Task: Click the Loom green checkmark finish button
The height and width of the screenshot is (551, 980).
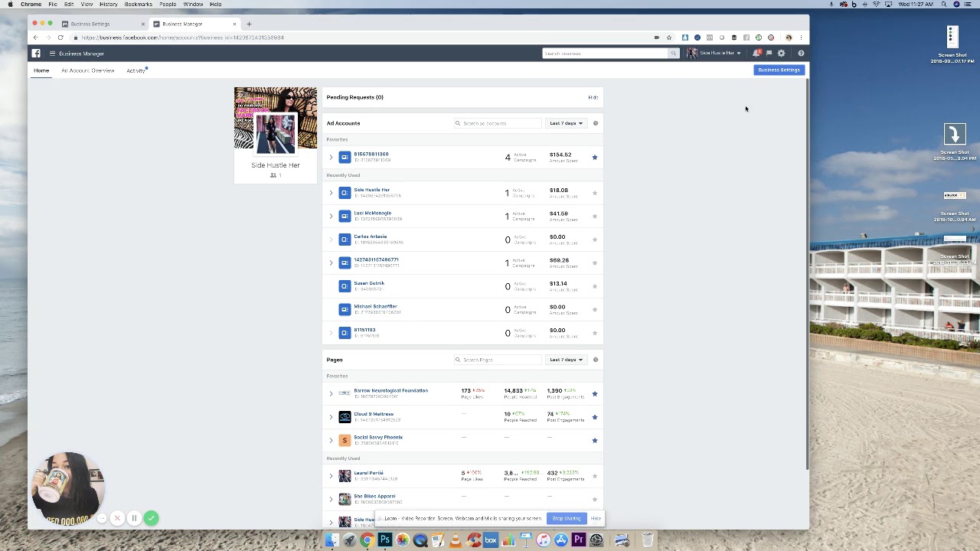Action: 152,518
